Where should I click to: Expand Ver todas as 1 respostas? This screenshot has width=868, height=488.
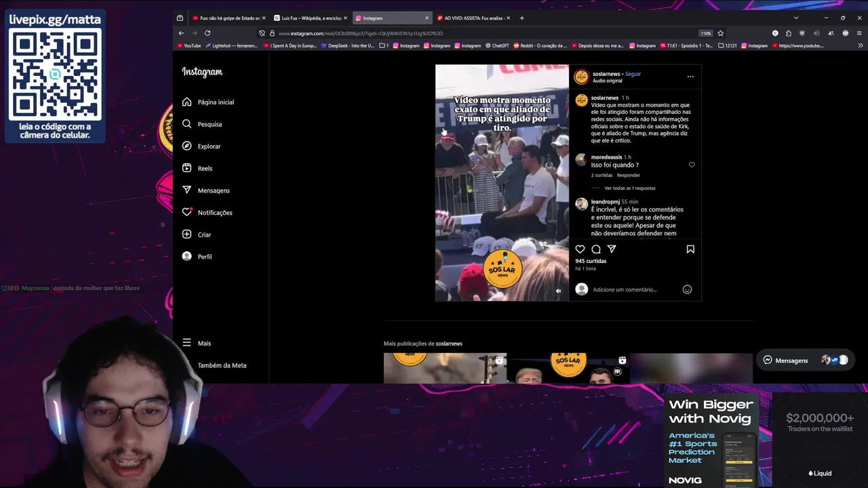click(x=630, y=188)
